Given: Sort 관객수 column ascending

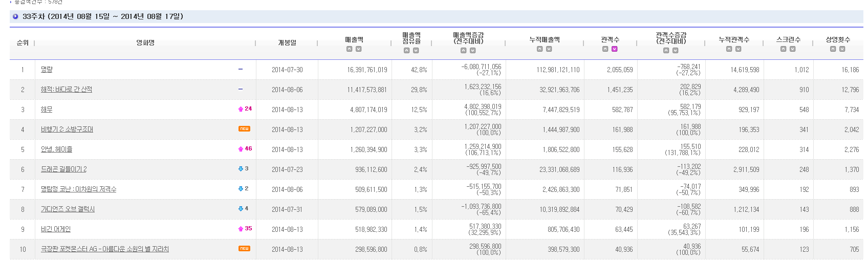Looking at the screenshot, I should coord(605,49).
